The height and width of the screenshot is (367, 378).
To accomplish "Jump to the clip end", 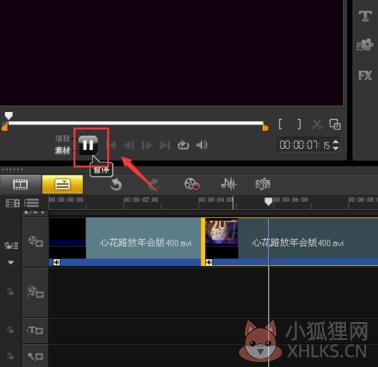I will (165, 145).
